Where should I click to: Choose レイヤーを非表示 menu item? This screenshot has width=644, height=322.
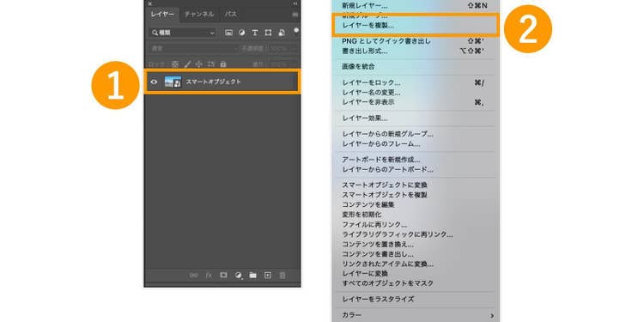416,102
